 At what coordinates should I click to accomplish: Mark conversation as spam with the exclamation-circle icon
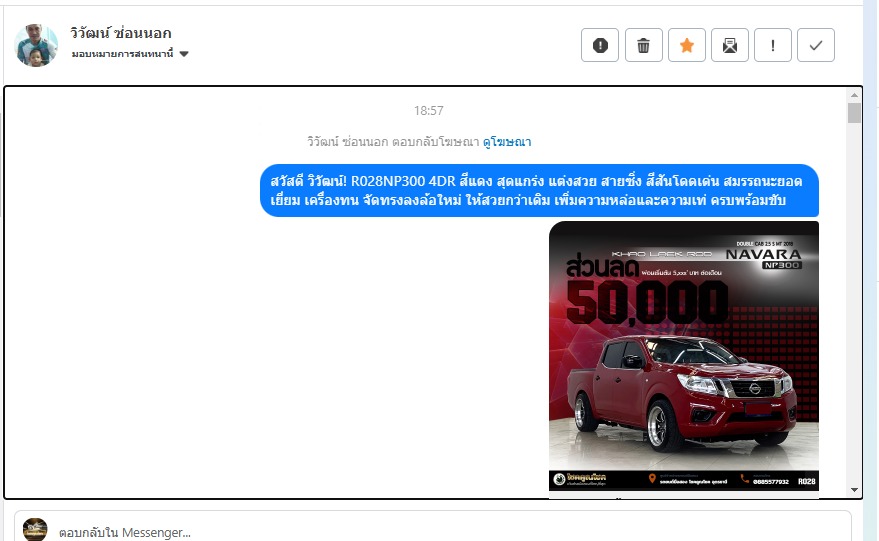click(x=600, y=45)
